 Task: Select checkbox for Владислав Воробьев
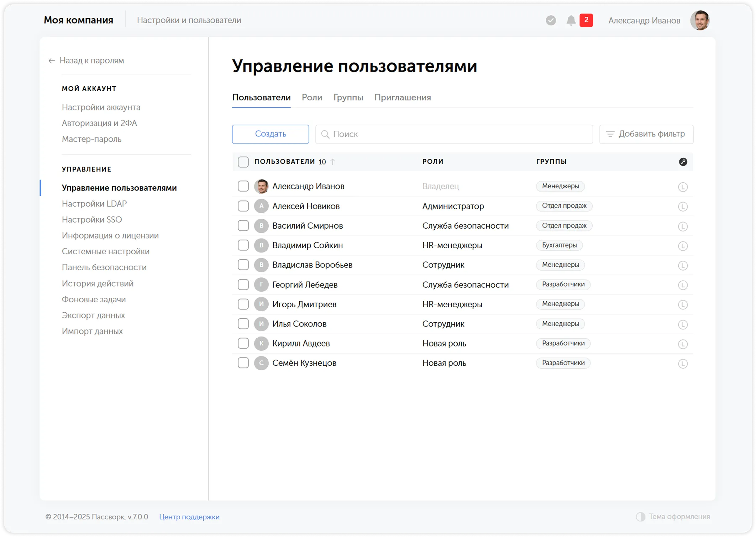click(243, 265)
